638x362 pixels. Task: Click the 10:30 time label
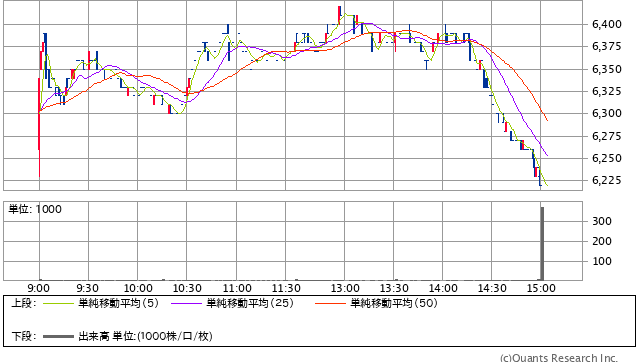(187, 288)
